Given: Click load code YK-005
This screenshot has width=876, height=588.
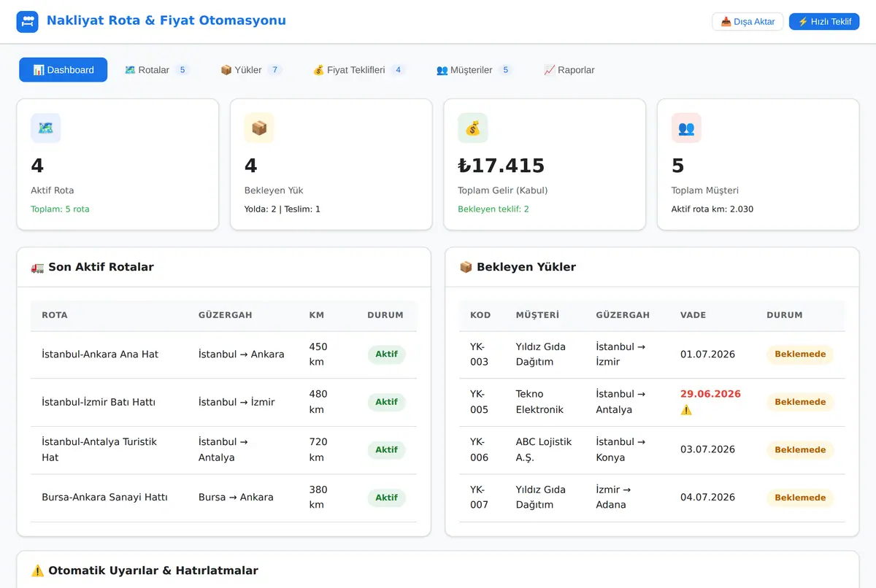Looking at the screenshot, I should [480, 402].
